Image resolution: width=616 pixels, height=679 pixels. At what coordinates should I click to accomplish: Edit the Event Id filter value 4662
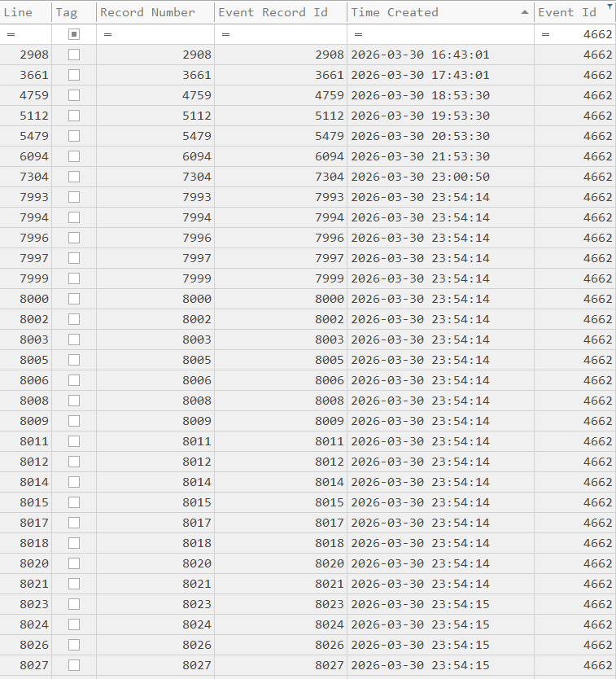pyautogui.click(x=597, y=34)
